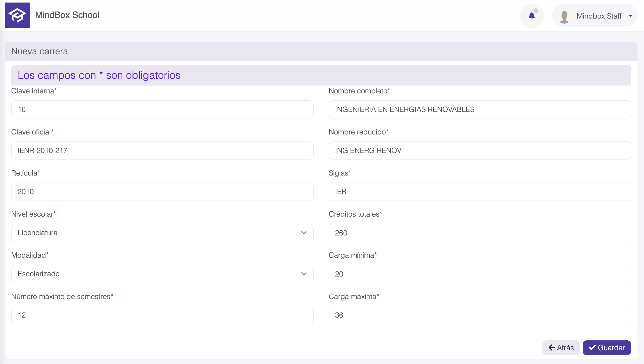Viewport: 644px width, 364px height.
Task: Click the MindBox School graduation cap logo
Action: [x=17, y=15]
